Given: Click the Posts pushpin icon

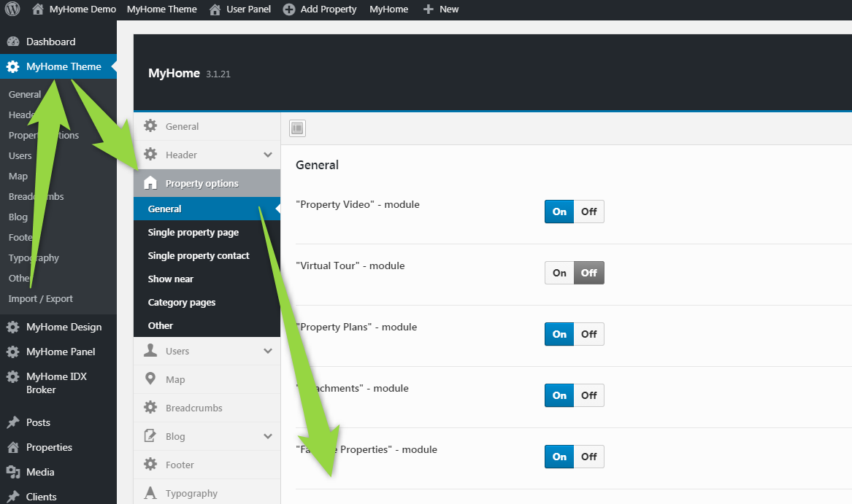Looking at the screenshot, I should click(x=13, y=422).
